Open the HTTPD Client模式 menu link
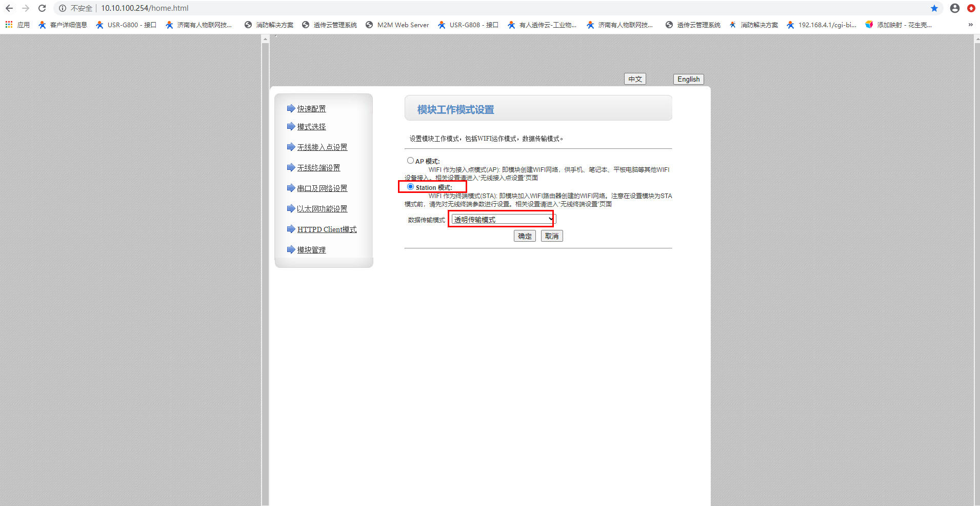Image resolution: width=980 pixels, height=506 pixels. 327,229
